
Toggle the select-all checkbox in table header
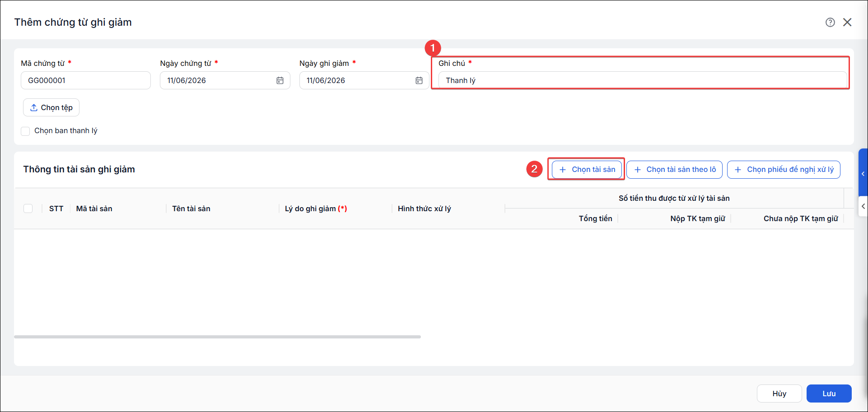pos(28,208)
